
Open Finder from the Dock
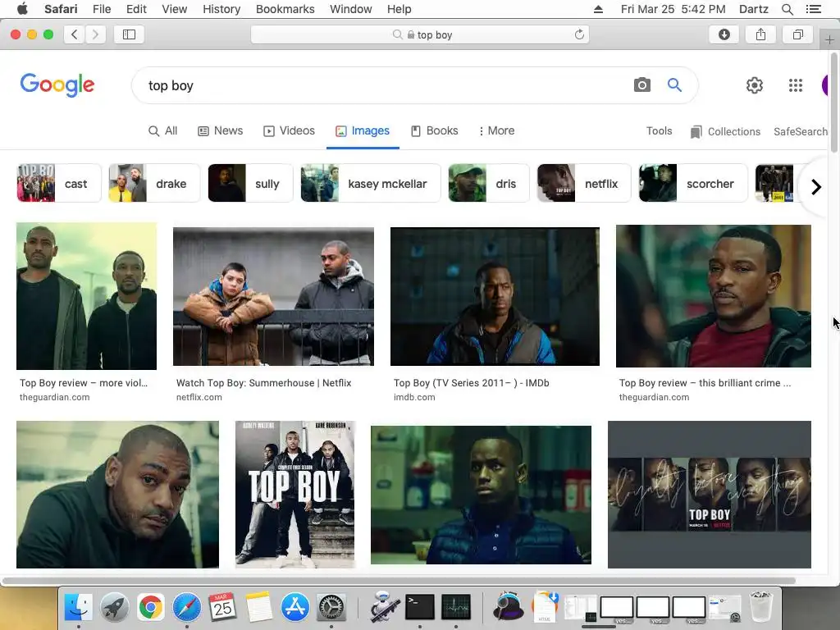click(x=78, y=607)
